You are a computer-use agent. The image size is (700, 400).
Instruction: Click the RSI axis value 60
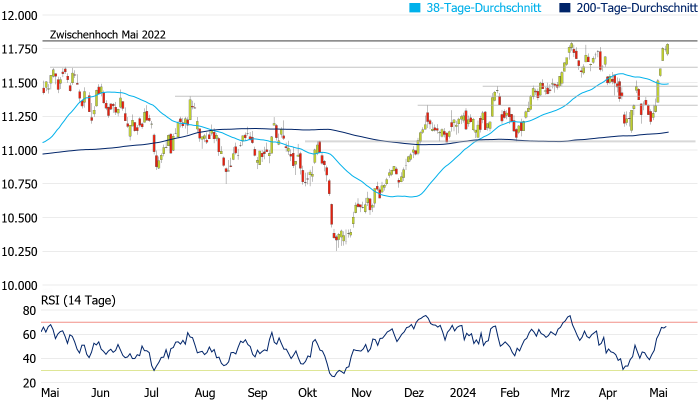pyautogui.click(x=29, y=335)
